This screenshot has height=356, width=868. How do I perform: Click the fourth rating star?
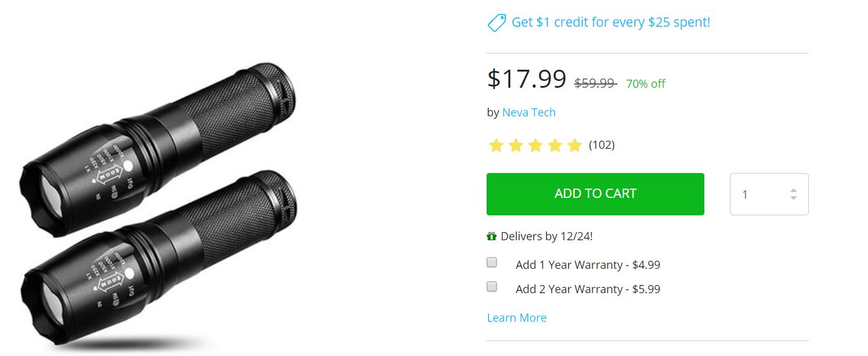pos(555,146)
